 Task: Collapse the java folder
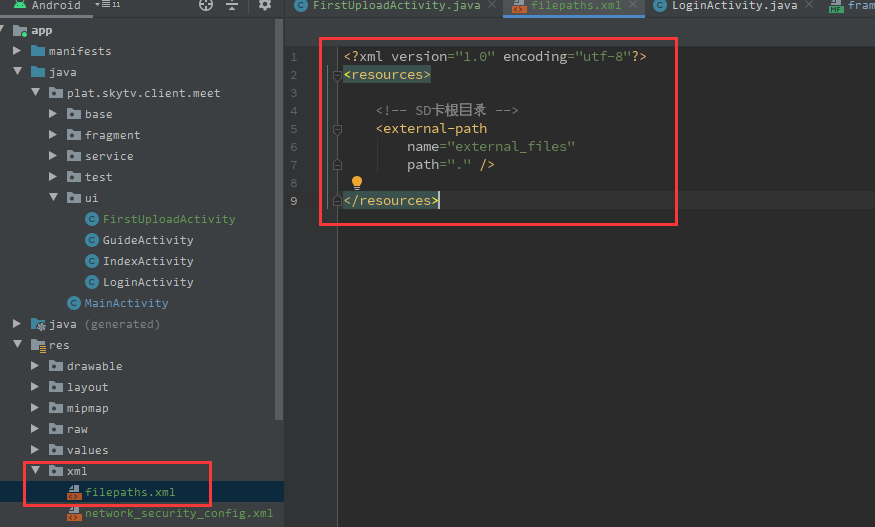17,71
